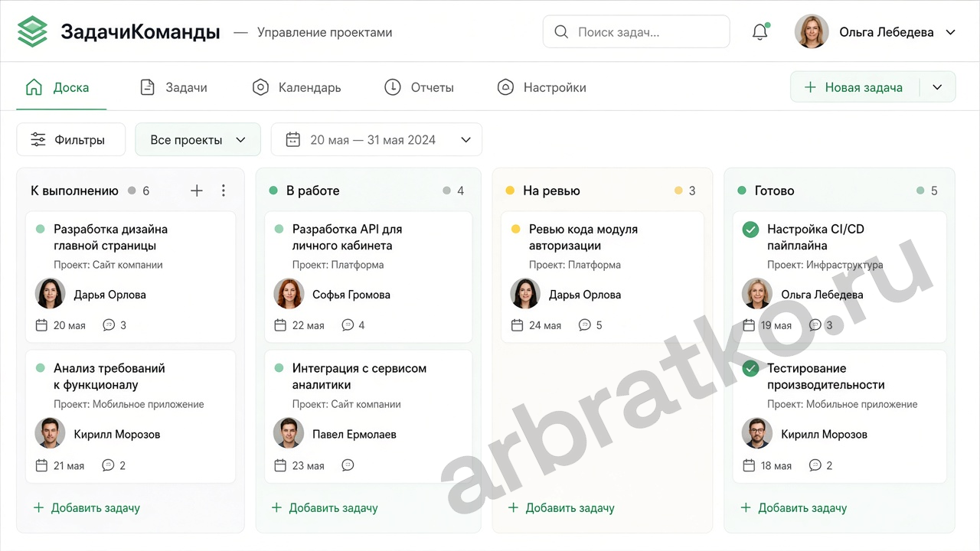Click Добавить задачу in К выполнению column
The width and height of the screenshot is (980, 551).
coord(87,507)
